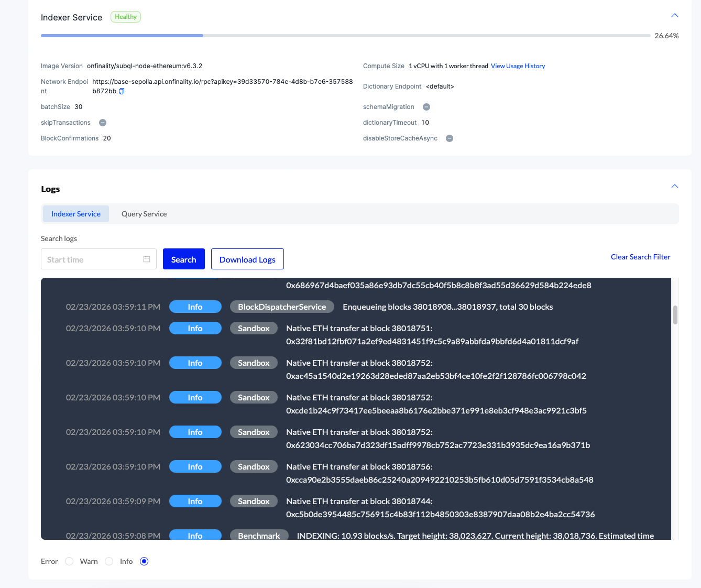Click the schemaMigration minus icon
This screenshot has height=588, width=701.
(426, 107)
